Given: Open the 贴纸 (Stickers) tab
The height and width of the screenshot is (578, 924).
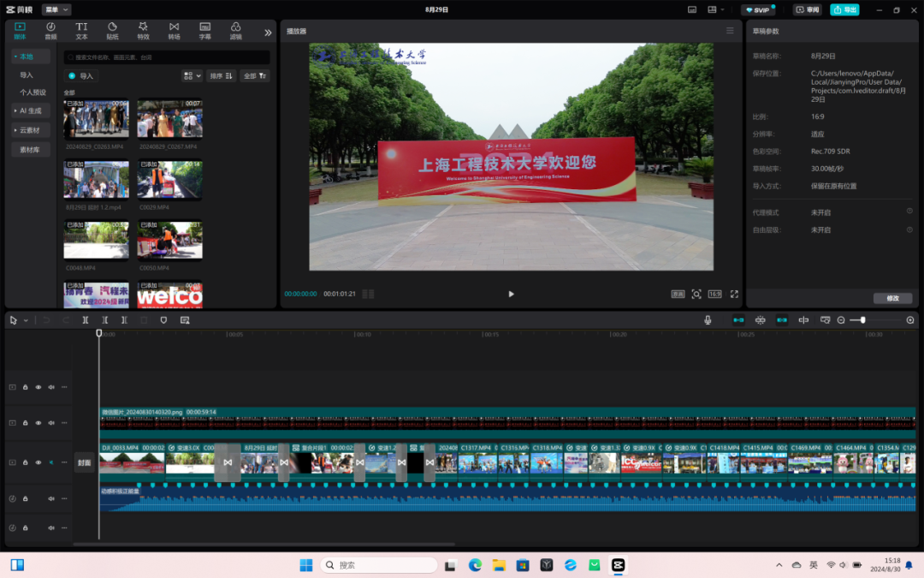Looking at the screenshot, I should [x=112, y=31].
